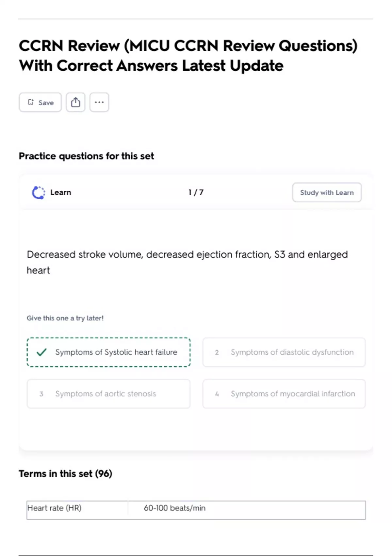
Task: Choose Symptoms of myocardial infarction option
Action: (x=284, y=394)
